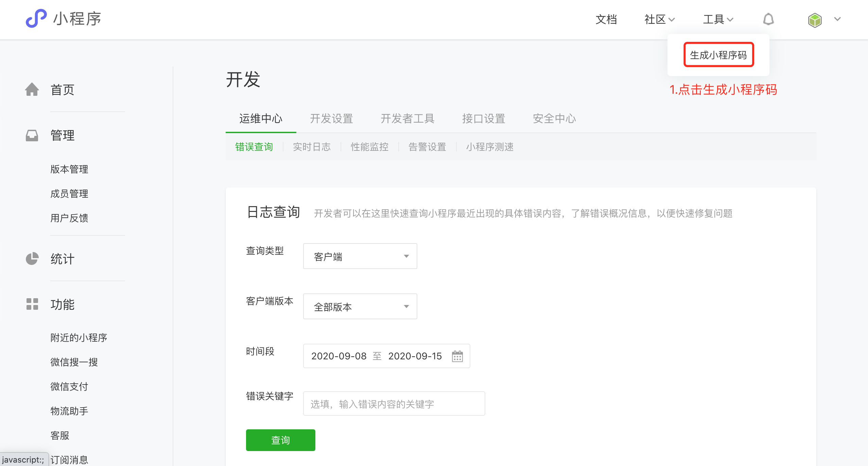868x466 pixels.
Task: Expand the 查询类型 客户端 dropdown
Action: pos(360,256)
